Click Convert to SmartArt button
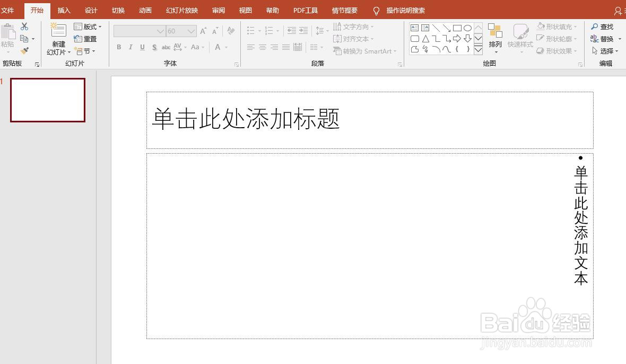Viewport: 626px width, 364px height. coord(366,51)
